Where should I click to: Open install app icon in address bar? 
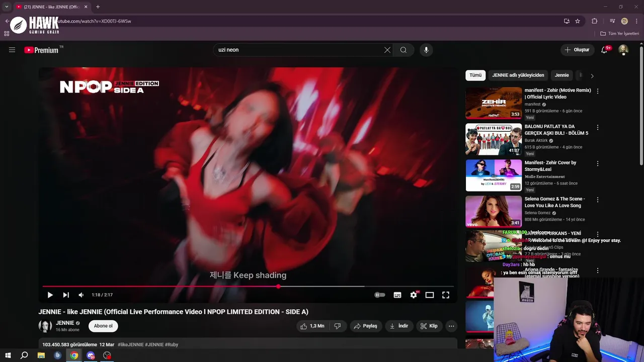point(567,21)
